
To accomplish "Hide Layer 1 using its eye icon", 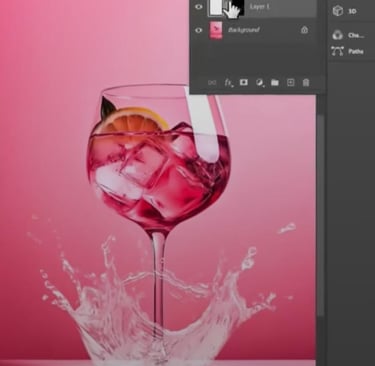I will [198, 7].
